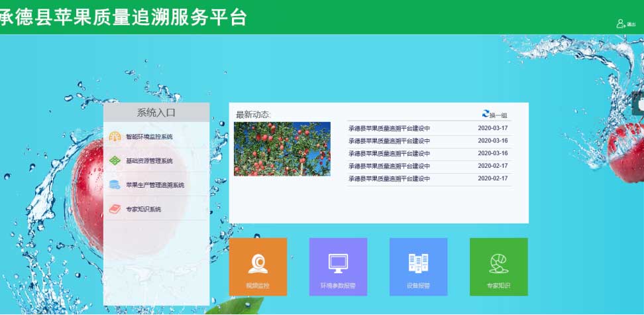Refresh the news with the 换一组 icon
Screen dimensions: 644x315
pos(486,114)
